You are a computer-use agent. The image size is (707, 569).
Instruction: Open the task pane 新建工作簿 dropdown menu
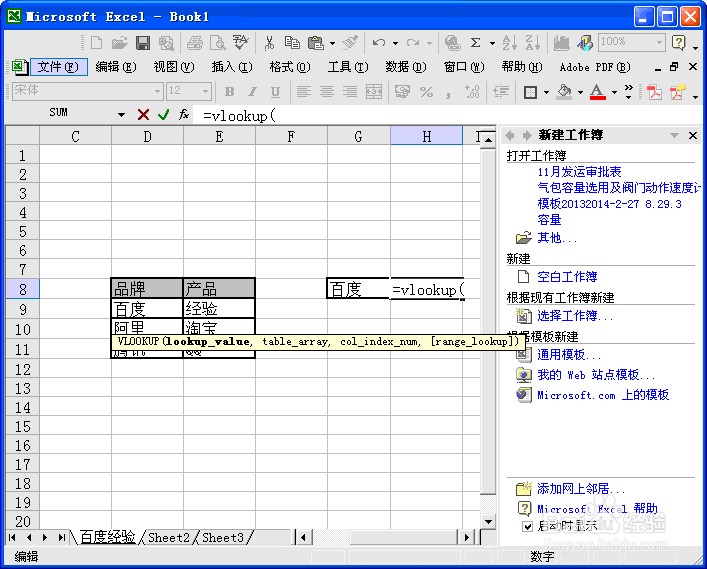[674, 135]
